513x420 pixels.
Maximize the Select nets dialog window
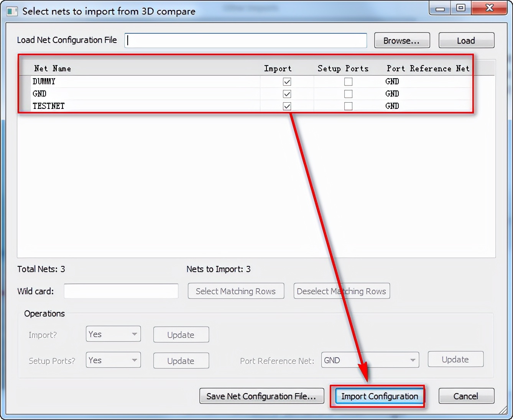tap(461, 8)
